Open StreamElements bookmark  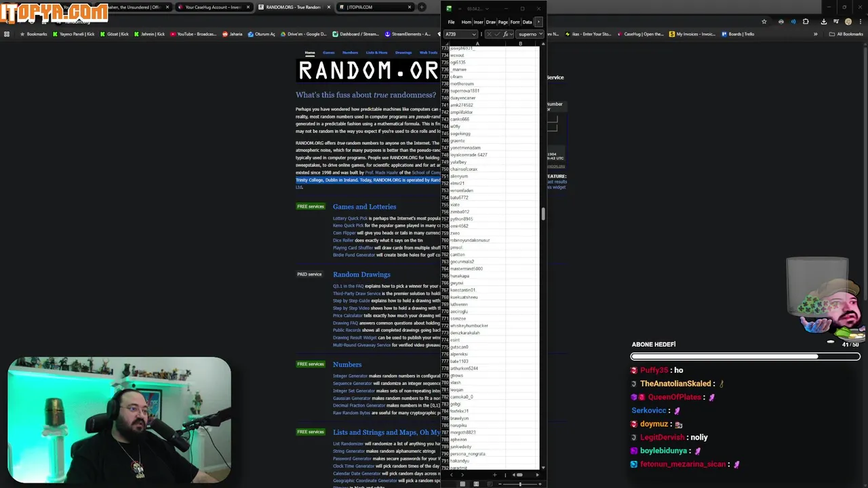pyautogui.click(x=408, y=34)
